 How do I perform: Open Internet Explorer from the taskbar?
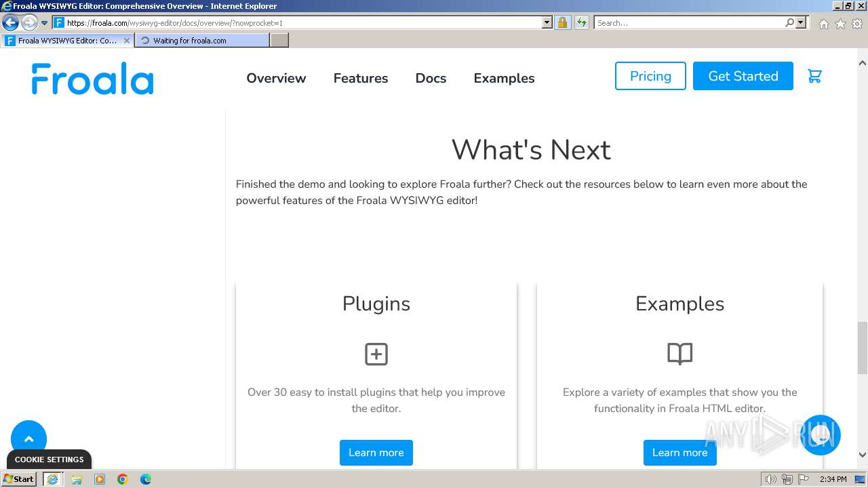(x=52, y=479)
